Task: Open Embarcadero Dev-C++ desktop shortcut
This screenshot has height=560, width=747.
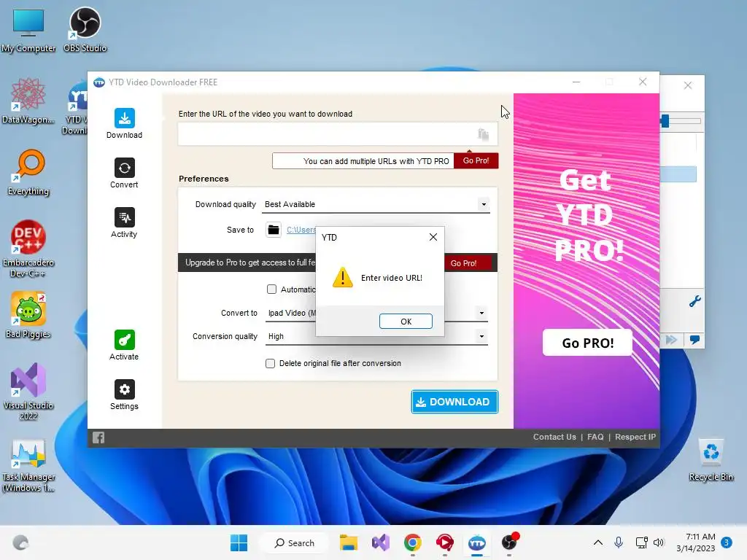Action: 28,249
